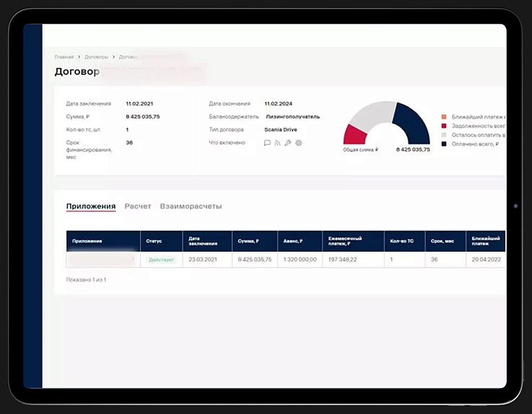Click red Задолженность legend swatch
Screen dimensions: 532x414
444,125
